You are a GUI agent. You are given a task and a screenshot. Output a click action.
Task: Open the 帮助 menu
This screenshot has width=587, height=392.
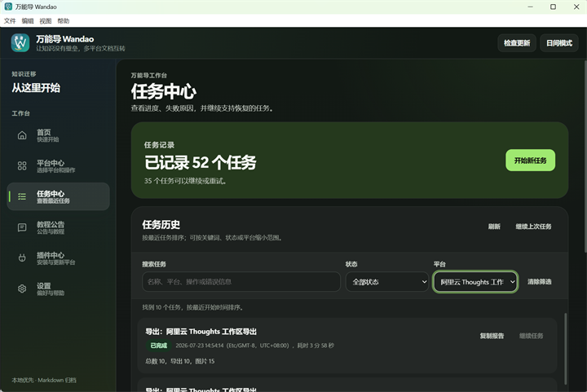[x=64, y=21]
